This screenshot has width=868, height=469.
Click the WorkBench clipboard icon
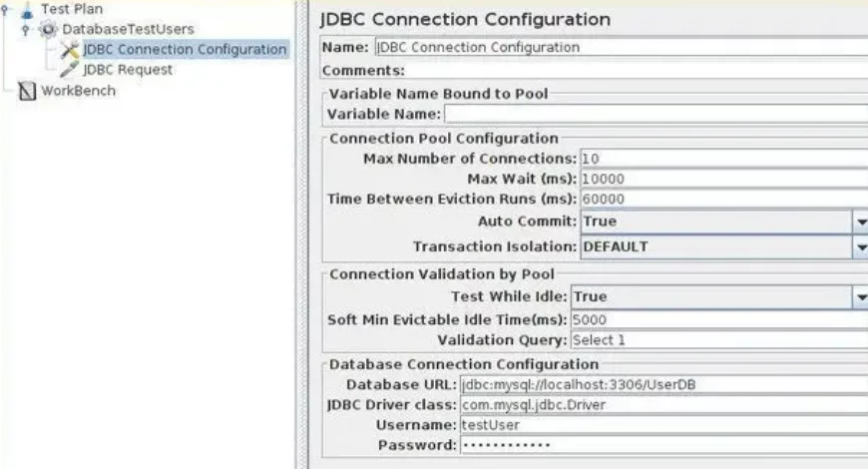27,91
